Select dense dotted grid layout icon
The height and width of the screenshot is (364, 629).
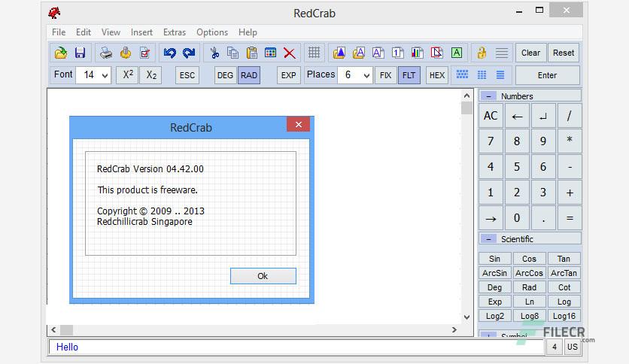[x=462, y=75]
